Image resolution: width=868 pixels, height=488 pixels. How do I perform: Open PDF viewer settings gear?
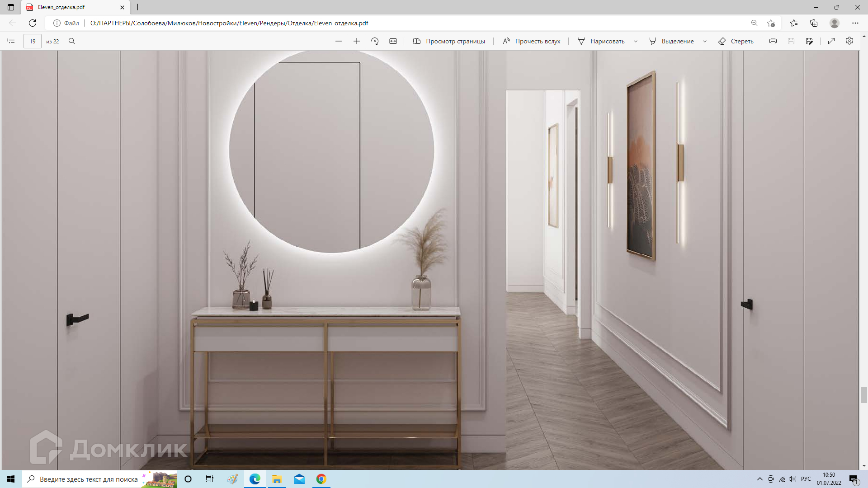(x=849, y=41)
